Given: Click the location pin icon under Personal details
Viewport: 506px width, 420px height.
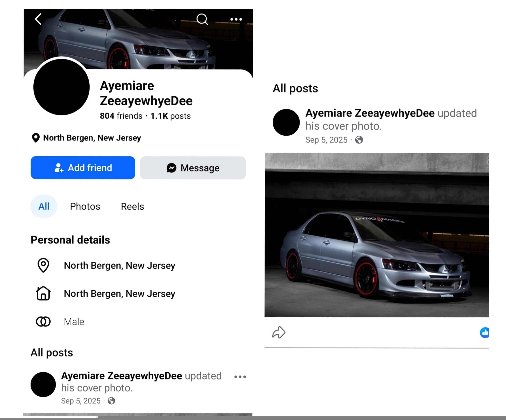Looking at the screenshot, I should click(43, 265).
